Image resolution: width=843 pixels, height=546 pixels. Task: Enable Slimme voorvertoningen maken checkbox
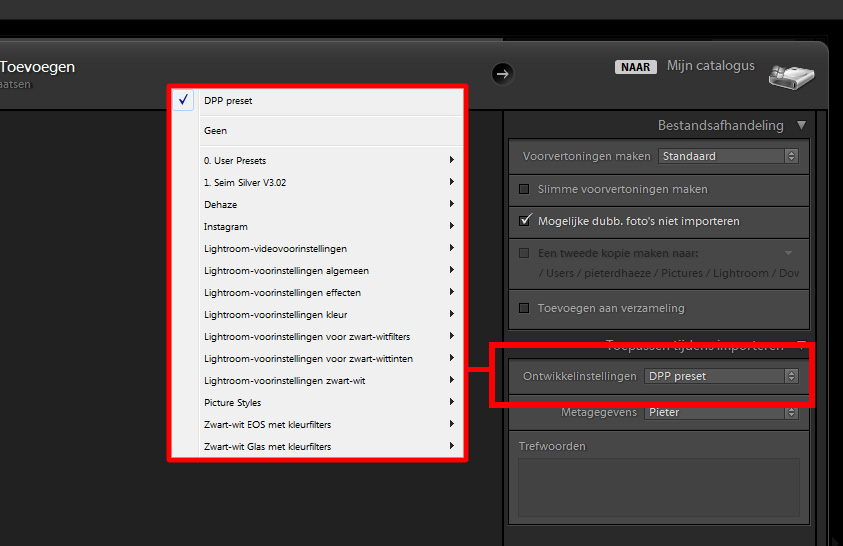(524, 189)
